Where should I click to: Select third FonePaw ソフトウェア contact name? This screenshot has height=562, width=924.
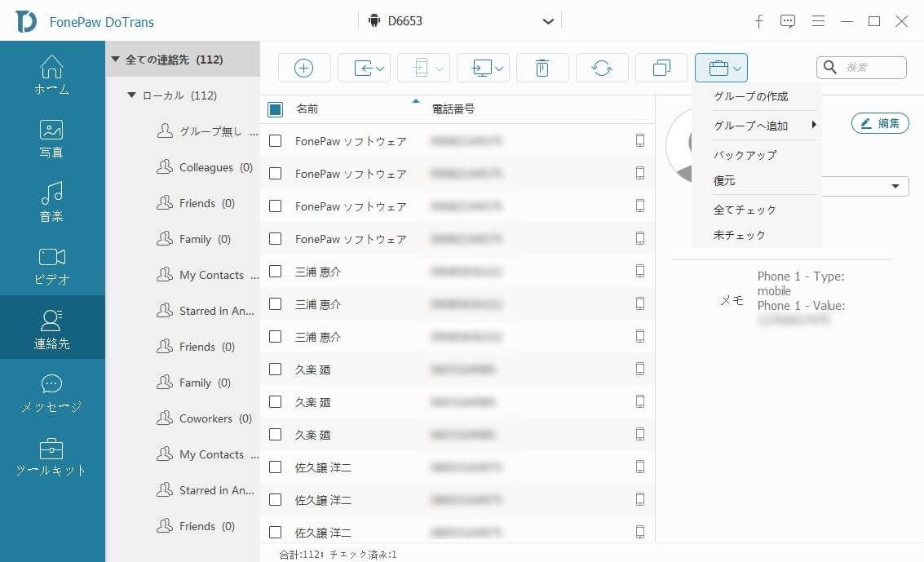pyautogui.click(x=351, y=207)
